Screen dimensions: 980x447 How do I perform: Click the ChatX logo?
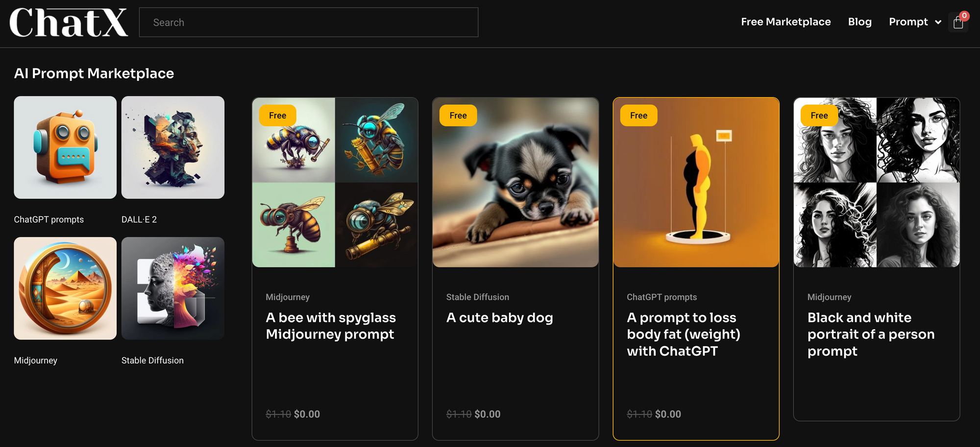[69, 23]
